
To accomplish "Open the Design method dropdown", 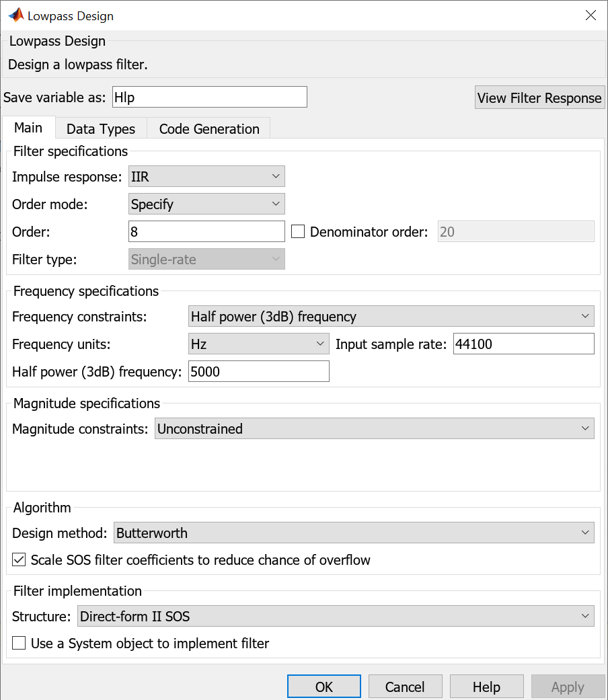I will pyautogui.click(x=354, y=533).
